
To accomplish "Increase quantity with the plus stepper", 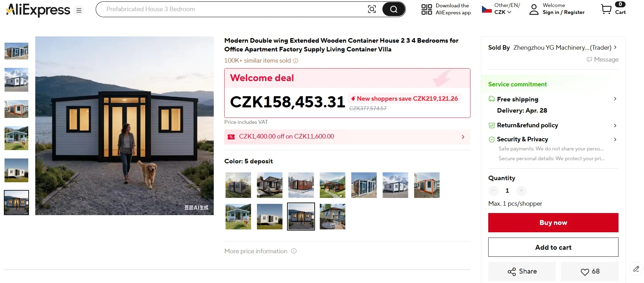I will pyautogui.click(x=521, y=191).
